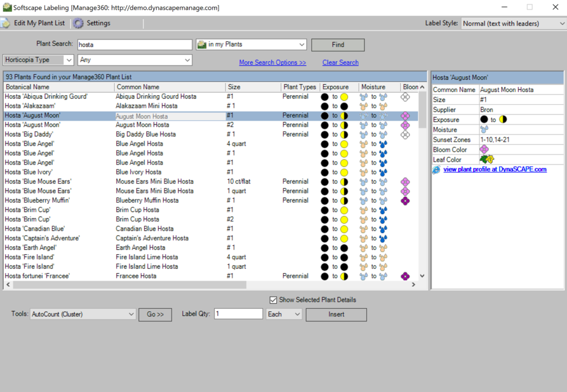Click the Label Qty input field

238,314
